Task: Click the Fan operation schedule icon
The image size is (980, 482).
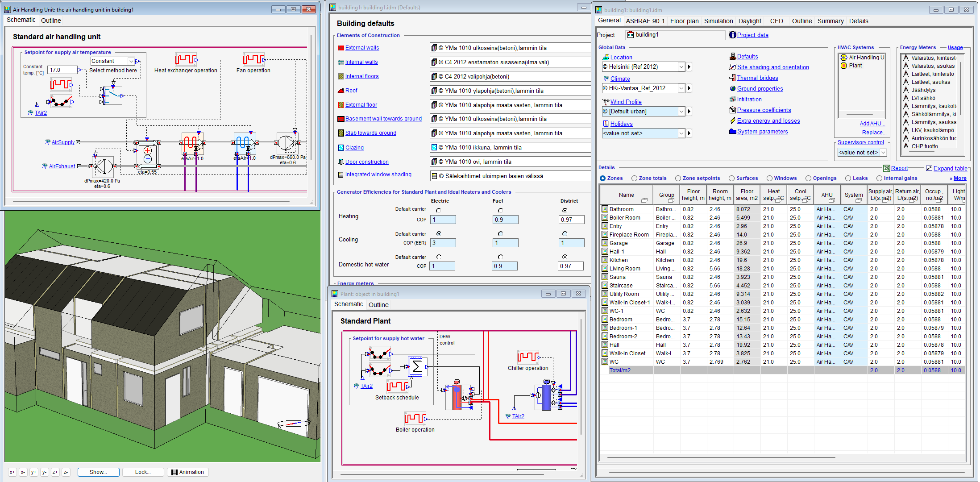Action: [253, 59]
